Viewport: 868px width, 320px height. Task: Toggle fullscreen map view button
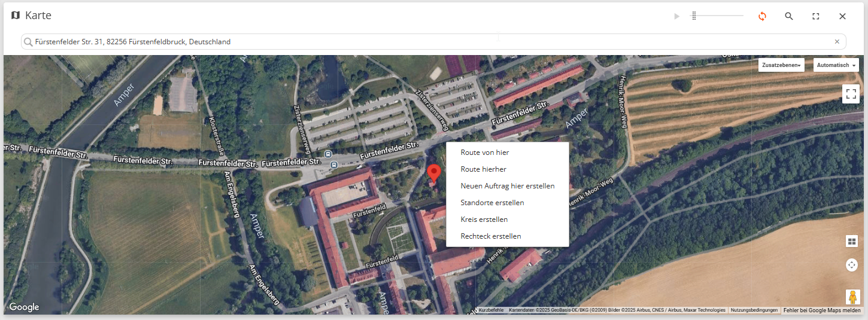(x=851, y=94)
